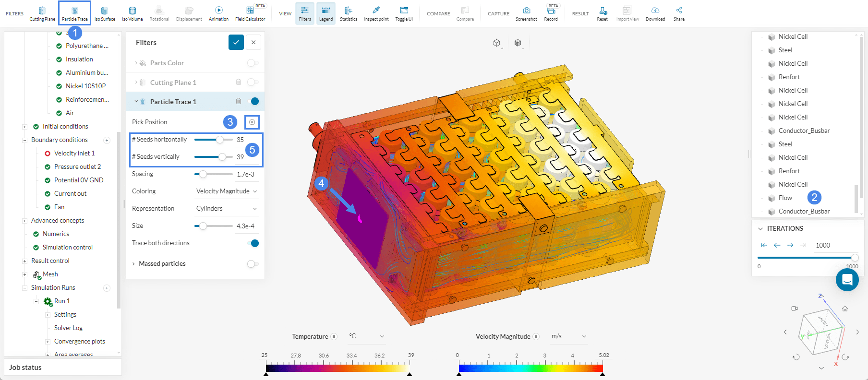Confirm filters with the checkmark button
The width and height of the screenshot is (868, 380).
click(236, 42)
